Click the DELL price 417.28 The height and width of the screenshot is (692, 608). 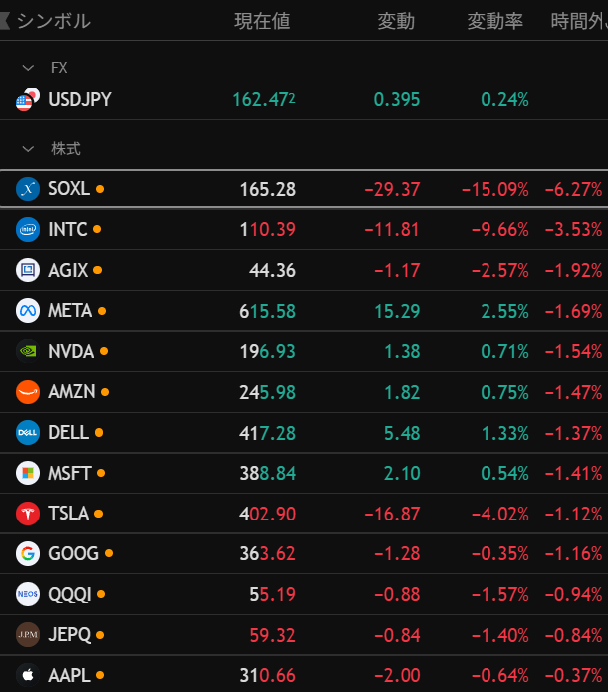pos(268,433)
